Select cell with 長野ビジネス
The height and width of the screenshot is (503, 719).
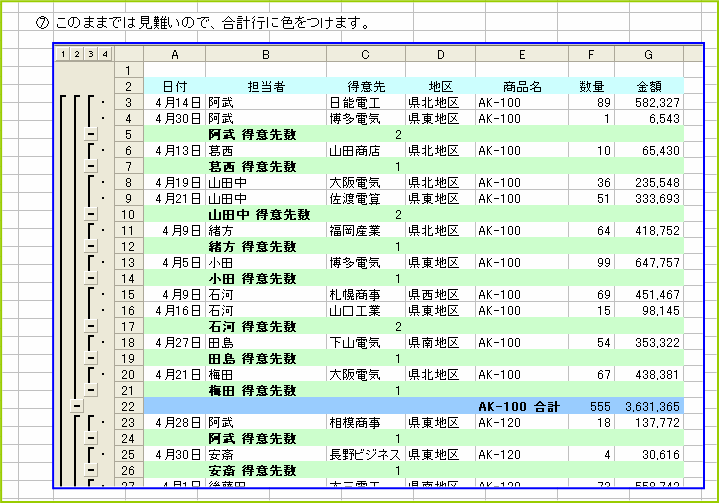365,454
